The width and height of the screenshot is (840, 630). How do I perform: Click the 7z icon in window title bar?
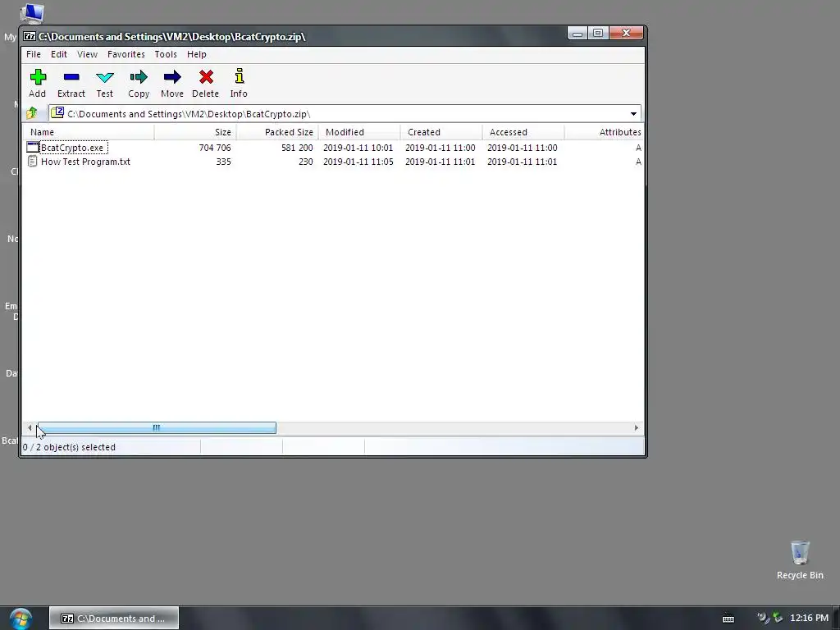pos(30,36)
